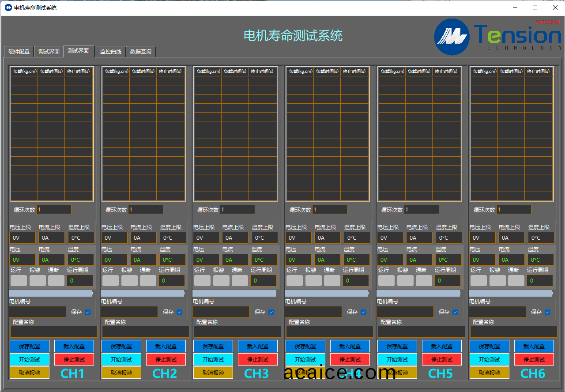This screenshot has height=392, width=565.
Task: Select the 数据查询 tab
Action: [x=141, y=52]
